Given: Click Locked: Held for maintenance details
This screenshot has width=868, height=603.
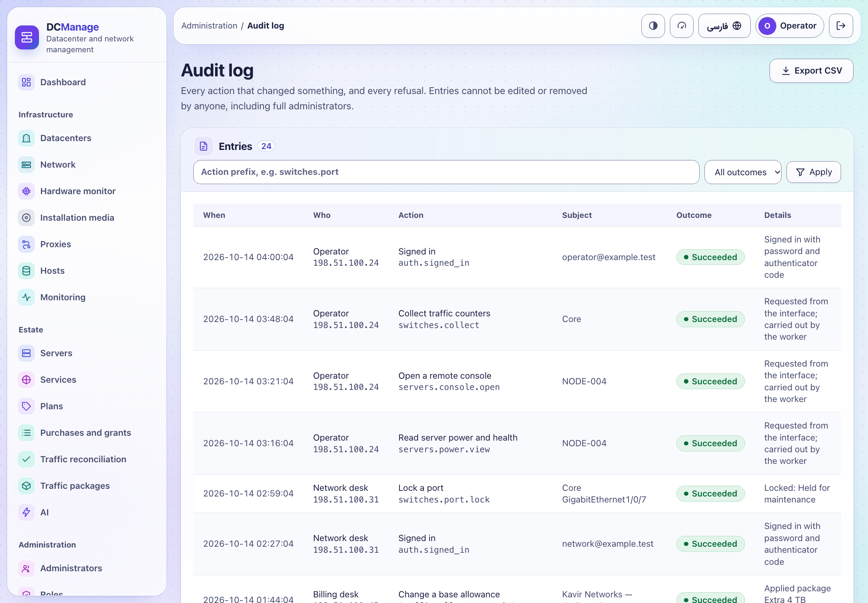Looking at the screenshot, I should 797,494.
